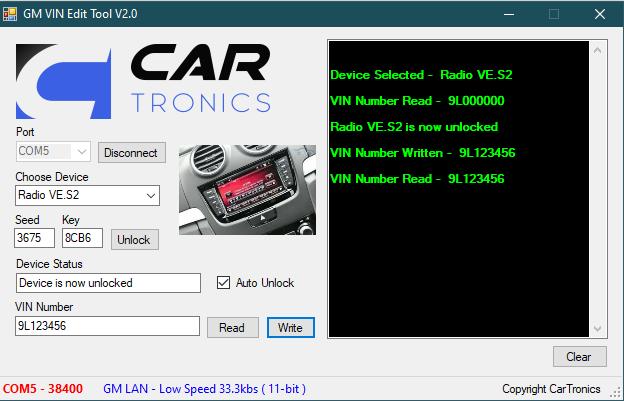
Task: Click the log scrollbar up arrow
Action: tap(597, 51)
